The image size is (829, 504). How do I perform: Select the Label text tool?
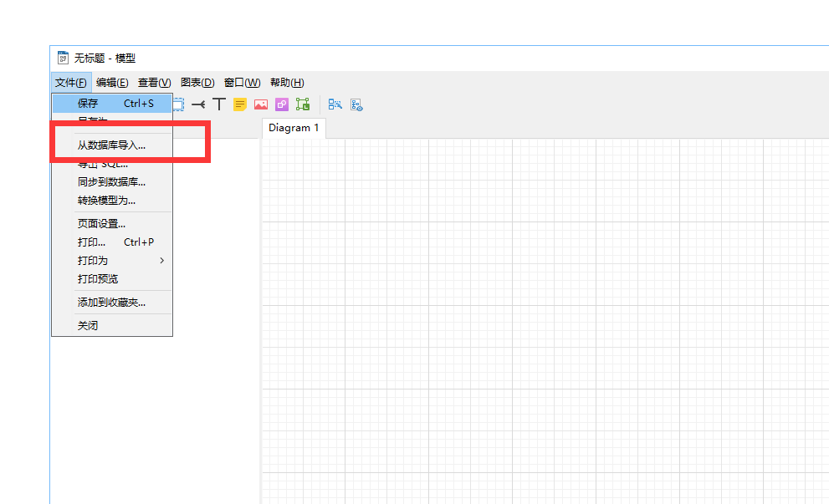pos(219,104)
